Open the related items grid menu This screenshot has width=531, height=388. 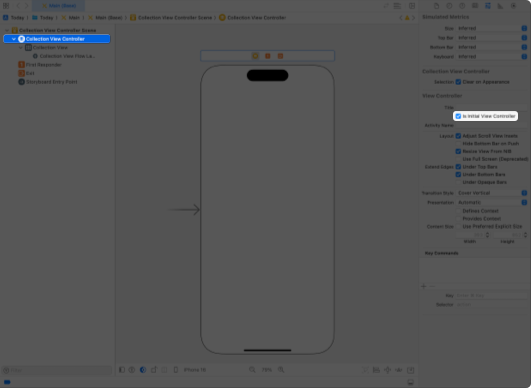6,6
